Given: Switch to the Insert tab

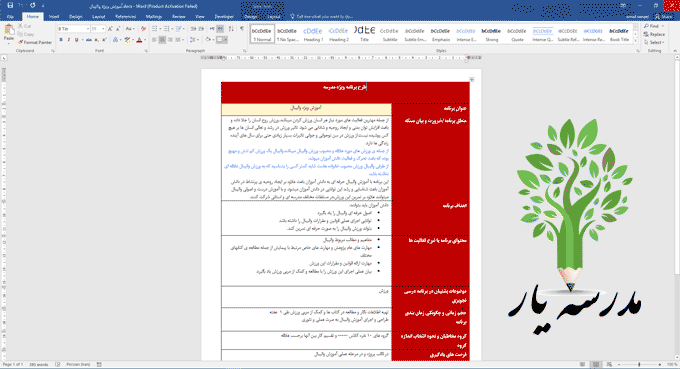Looking at the screenshot, I should click(x=54, y=16).
